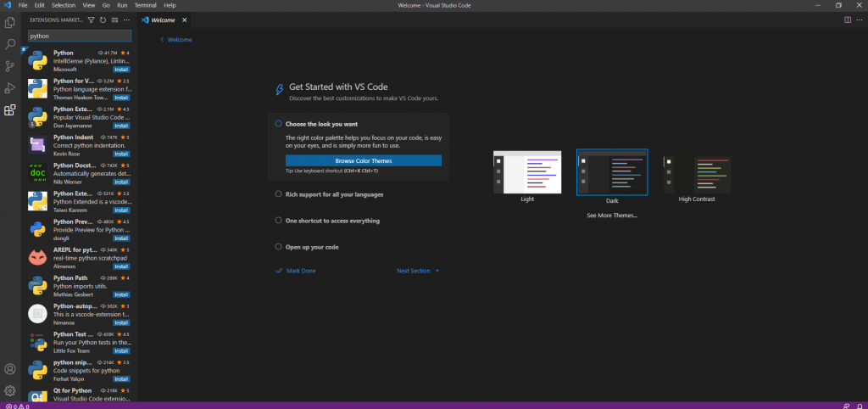The image size is (868, 409).
Task: Select 'Choose the look you want' step
Action: (x=321, y=124)
